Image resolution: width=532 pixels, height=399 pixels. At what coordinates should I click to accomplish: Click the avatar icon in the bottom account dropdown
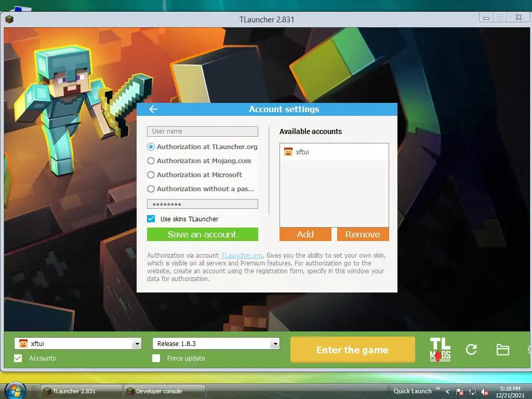(x=23, y=343)
